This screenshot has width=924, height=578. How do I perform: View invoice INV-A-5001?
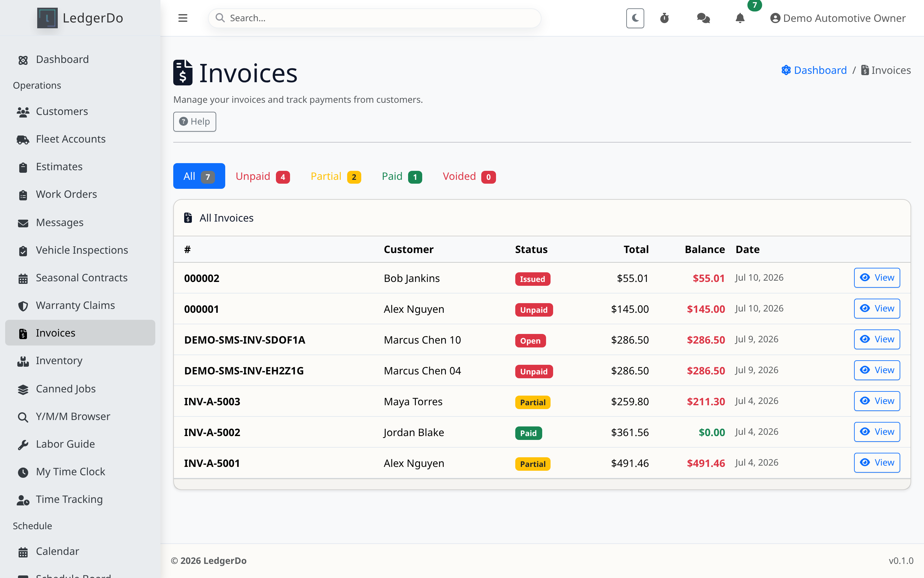[x=877, y=462]
